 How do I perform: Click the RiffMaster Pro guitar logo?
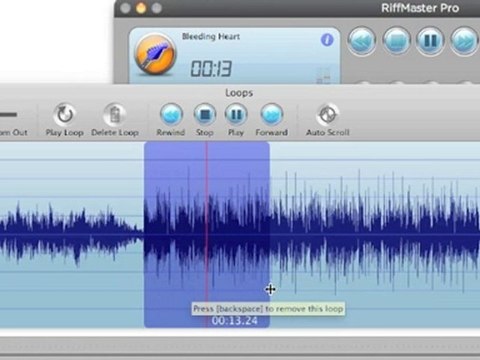[x=155, y=55]
